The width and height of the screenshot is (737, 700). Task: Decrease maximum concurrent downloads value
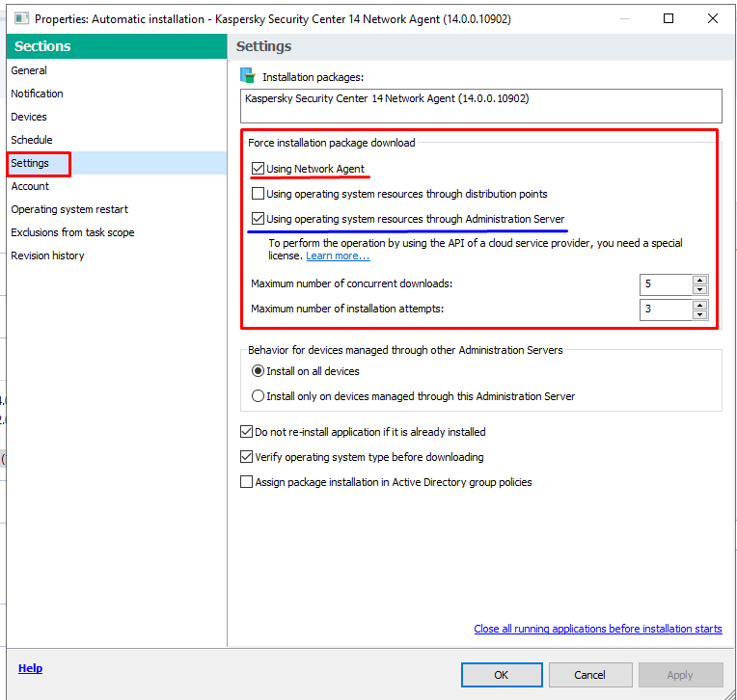(x=700, y=289)
